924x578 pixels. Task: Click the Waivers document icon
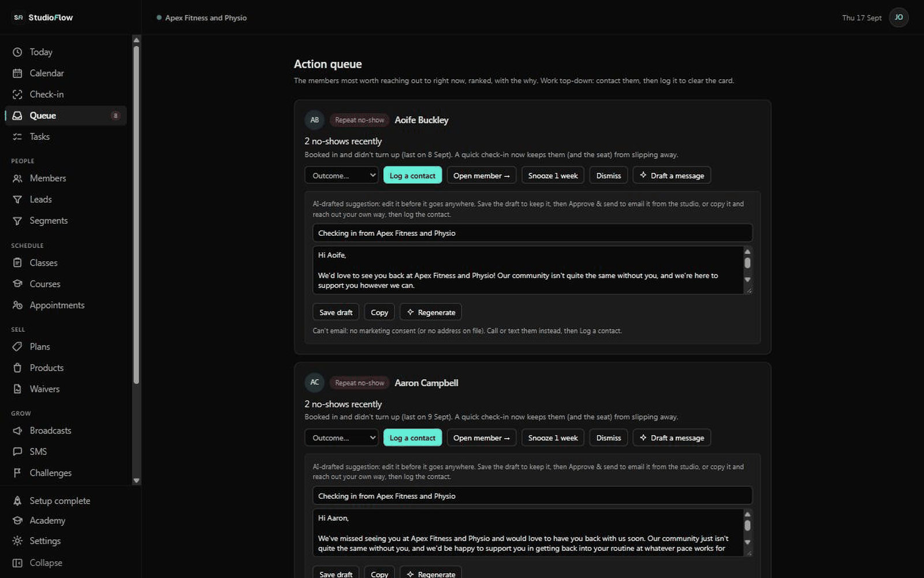17,389
